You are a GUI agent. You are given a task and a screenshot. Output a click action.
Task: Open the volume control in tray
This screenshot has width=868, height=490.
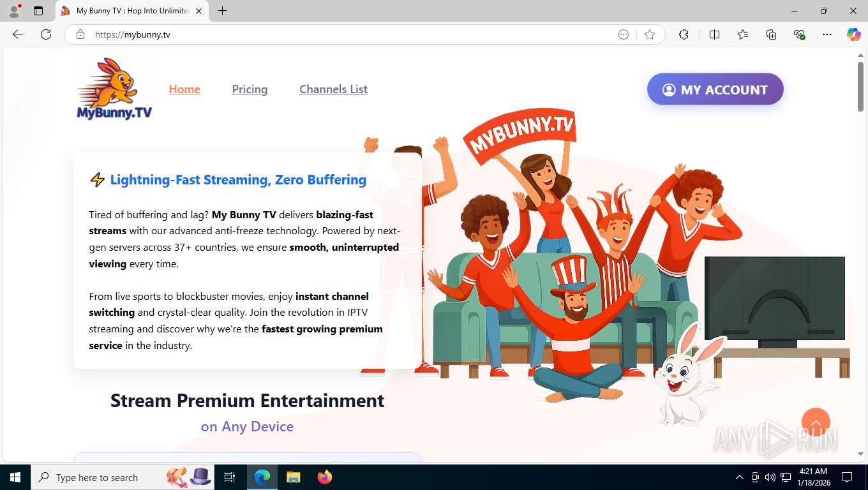[770, 477]
